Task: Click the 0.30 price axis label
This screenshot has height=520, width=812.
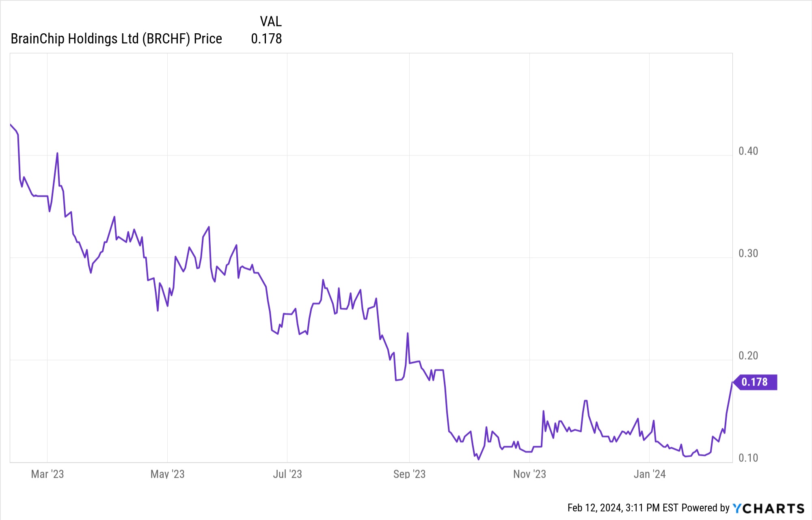Action: click(x=748, y=253)
